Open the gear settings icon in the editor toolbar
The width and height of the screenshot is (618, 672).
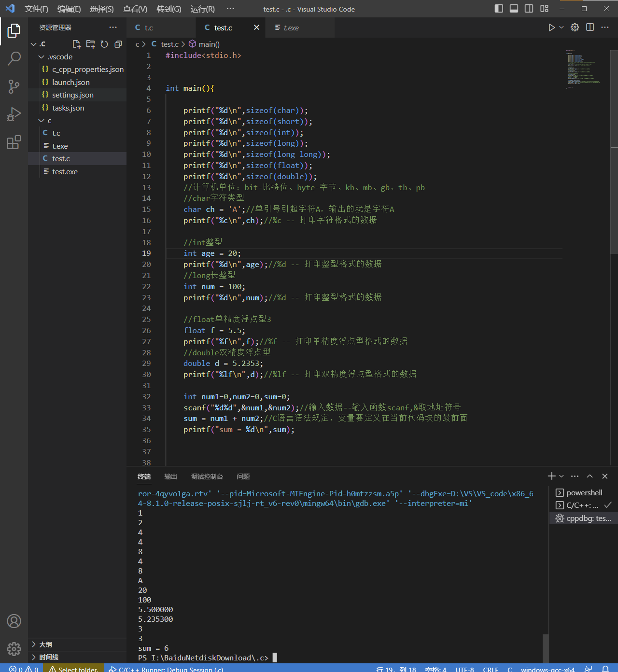pos(575,28)
